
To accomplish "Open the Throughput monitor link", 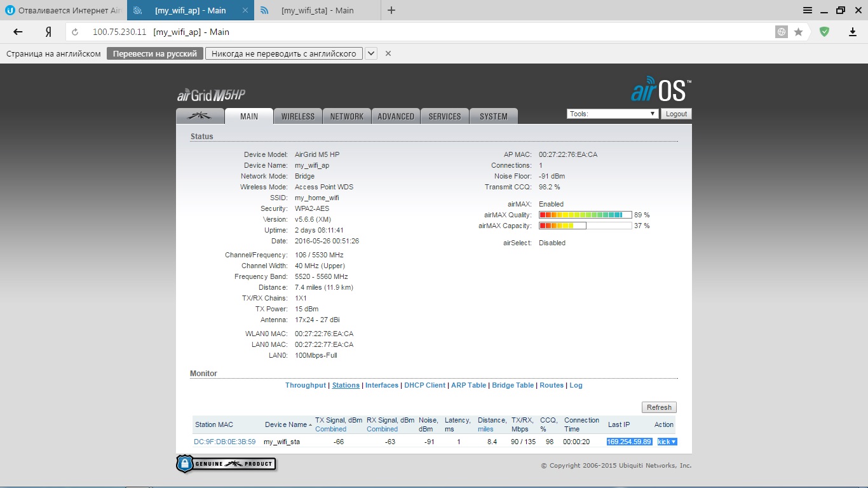I will coord(306,385).
